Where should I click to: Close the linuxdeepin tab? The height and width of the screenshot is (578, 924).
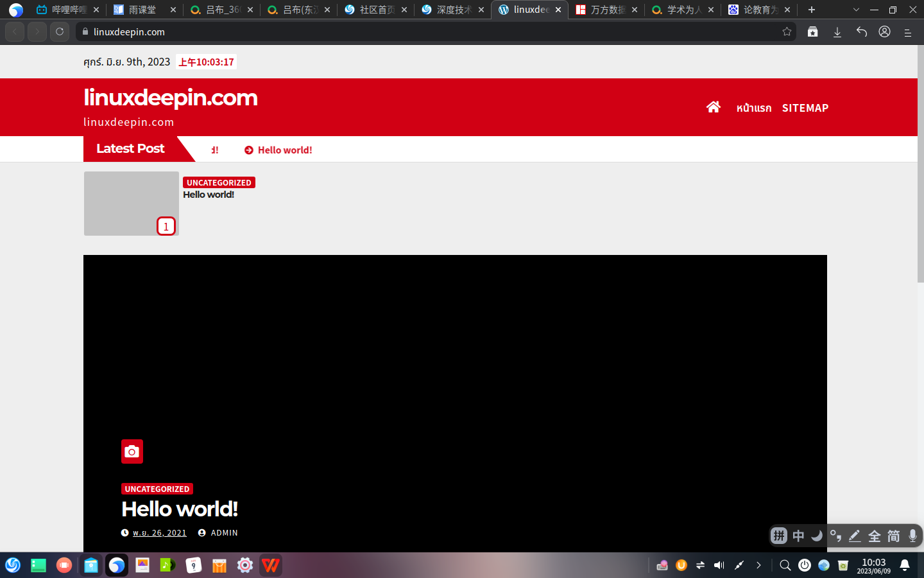(558, 10)
